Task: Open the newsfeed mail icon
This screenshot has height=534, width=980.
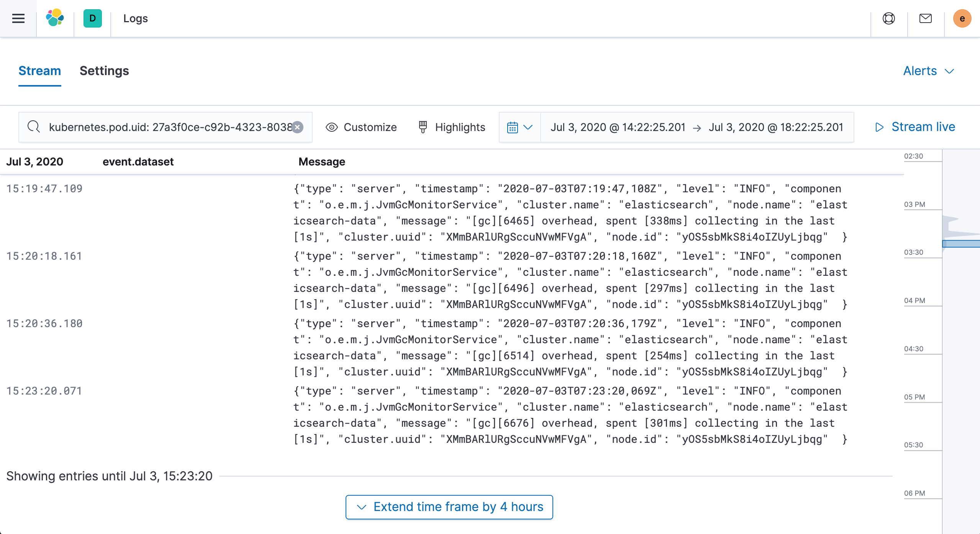Action: coord(925,18)
